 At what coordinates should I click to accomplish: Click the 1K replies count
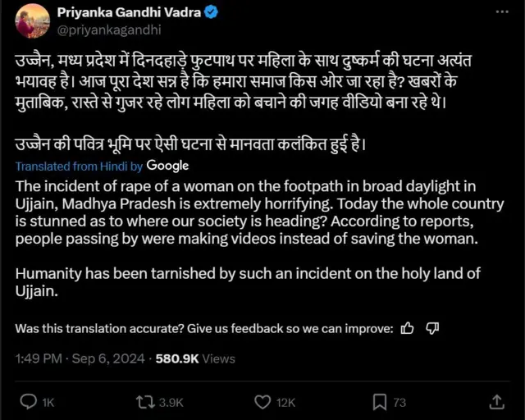pyautogui.click(x=48, y=402)
